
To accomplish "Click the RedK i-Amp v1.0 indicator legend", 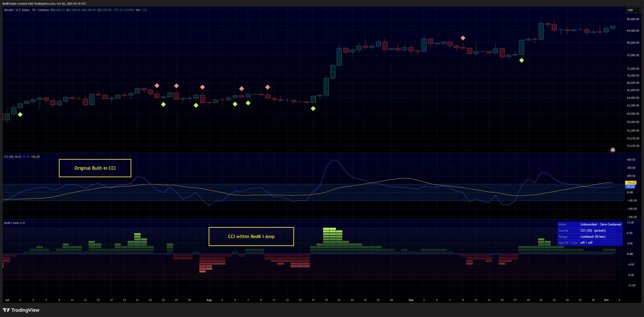I will pos(14,223).
